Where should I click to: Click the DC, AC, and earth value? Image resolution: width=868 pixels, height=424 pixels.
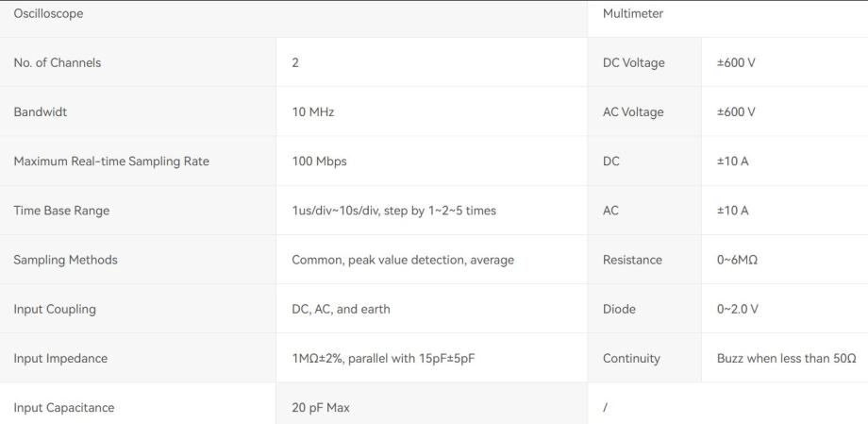point(341,309)
